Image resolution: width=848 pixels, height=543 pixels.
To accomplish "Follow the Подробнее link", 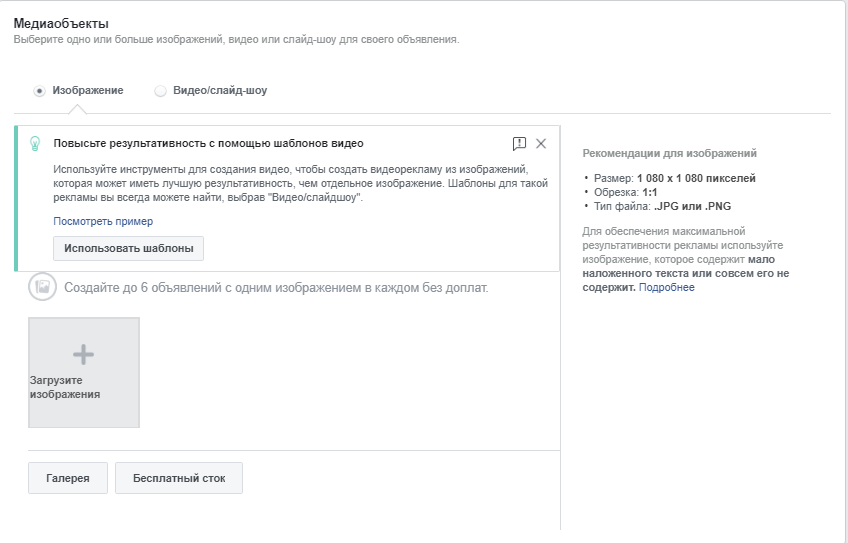I will tap(666, 287).
